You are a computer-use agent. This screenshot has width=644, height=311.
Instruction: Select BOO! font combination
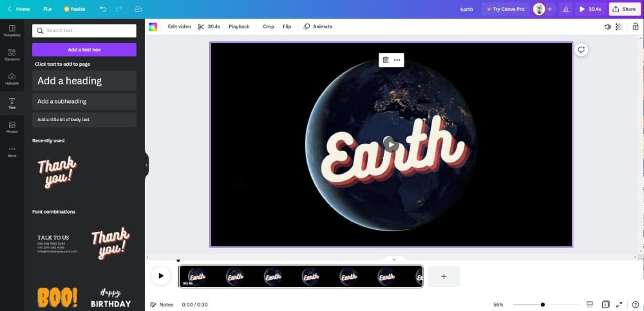57,297
